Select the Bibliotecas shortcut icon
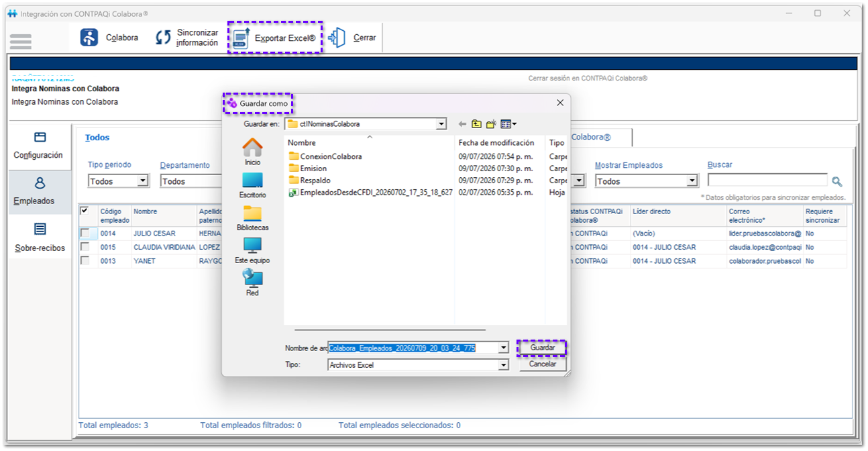Image resolution: width=868 pixels, height=451 pixels. pyautogui.click(x=252, y=213)
